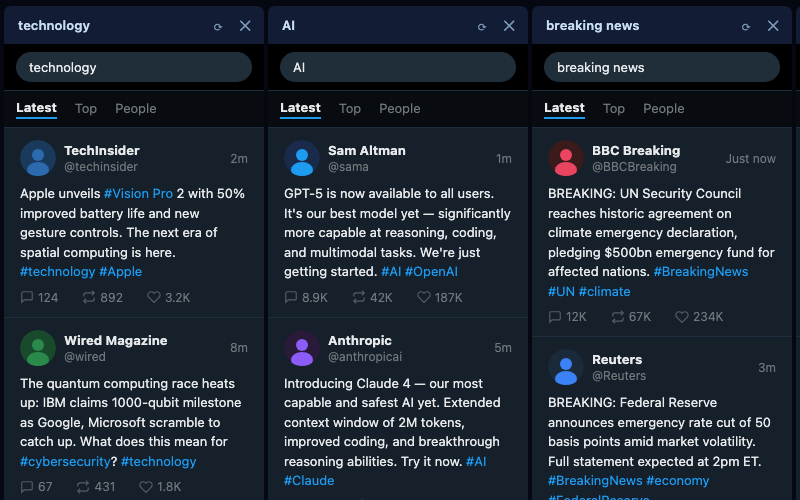Focus the AI search field

point(397,67)
